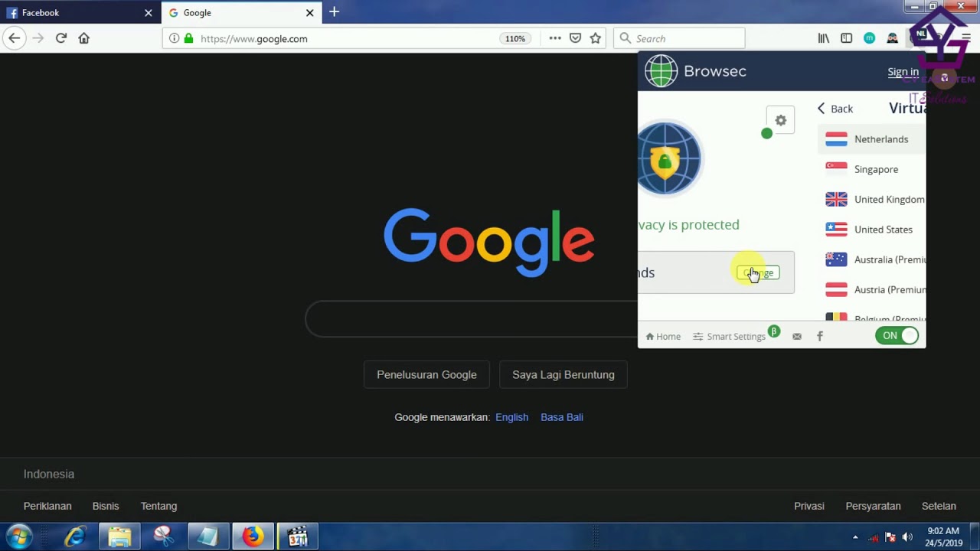The height and width of the screenshot is (551, 980).
Task: Open Windows Start menu
Action: tap(19, 536)
